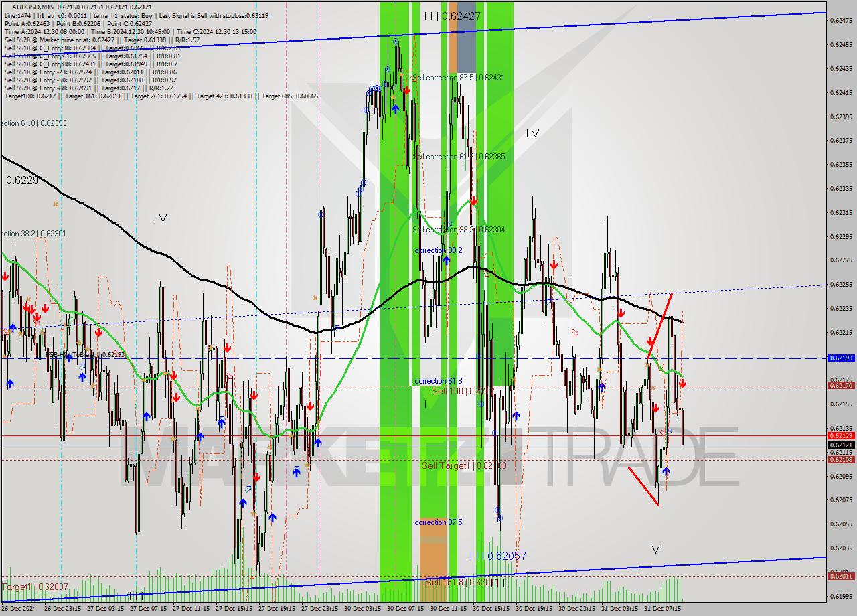The image size is (857, 616).
Task: Select the '27 Dec 15:15' time axis label
Action: [x=233, y=609]
